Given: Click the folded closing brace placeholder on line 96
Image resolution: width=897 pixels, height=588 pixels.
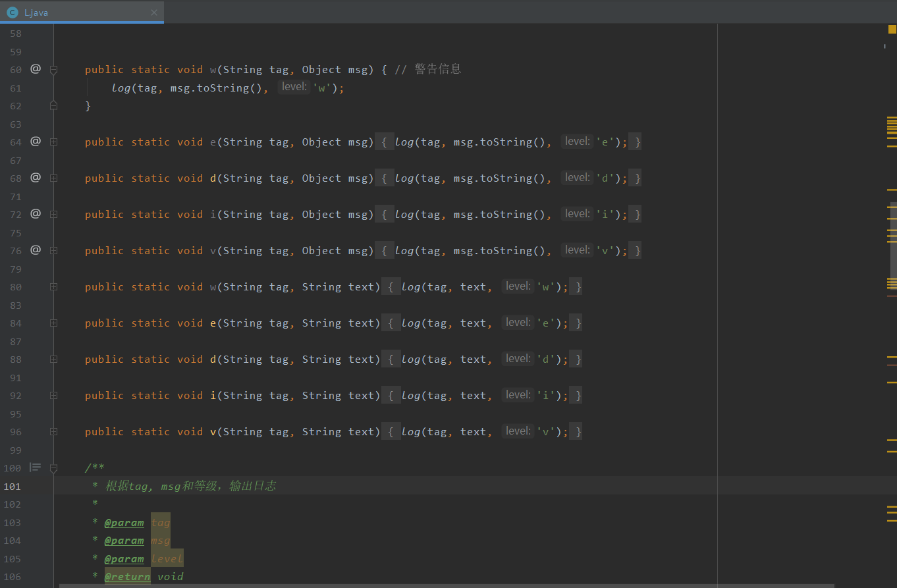Looking at the screenshot, I should coord(576,431).
